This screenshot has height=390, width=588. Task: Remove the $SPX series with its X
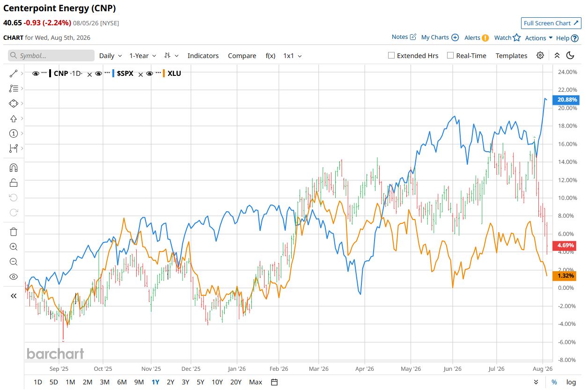[x=140, y=74]
